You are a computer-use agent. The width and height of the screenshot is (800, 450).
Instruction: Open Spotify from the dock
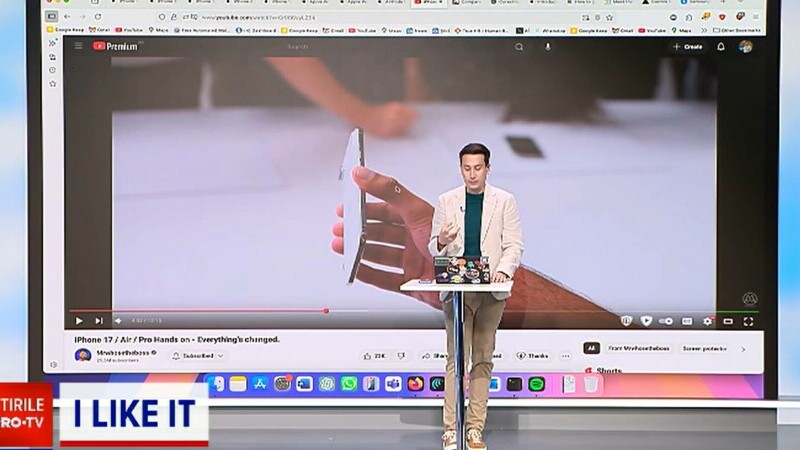point(536,384)
